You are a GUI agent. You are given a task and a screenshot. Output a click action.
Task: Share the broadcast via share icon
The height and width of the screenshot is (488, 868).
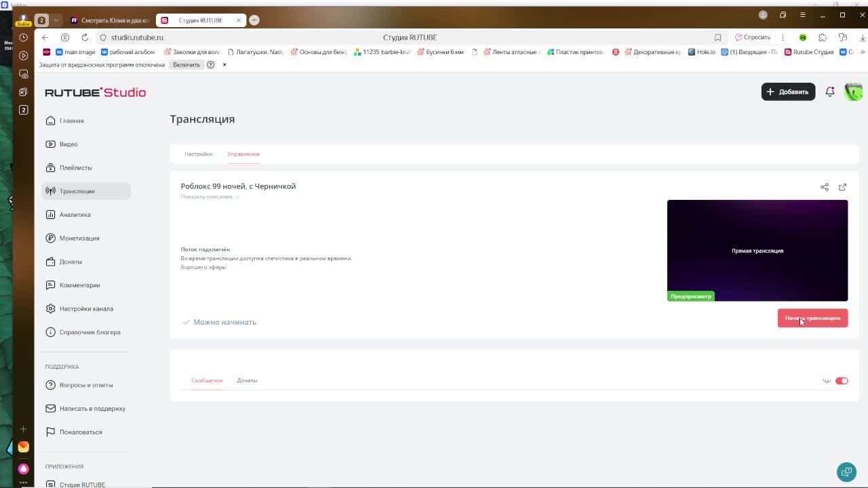point(825,187)
